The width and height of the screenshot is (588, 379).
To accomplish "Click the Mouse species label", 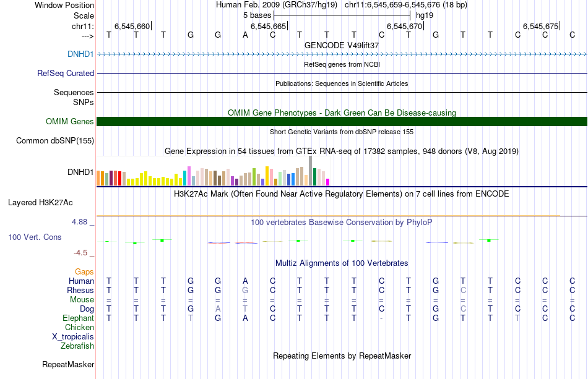I will point(82,300).
